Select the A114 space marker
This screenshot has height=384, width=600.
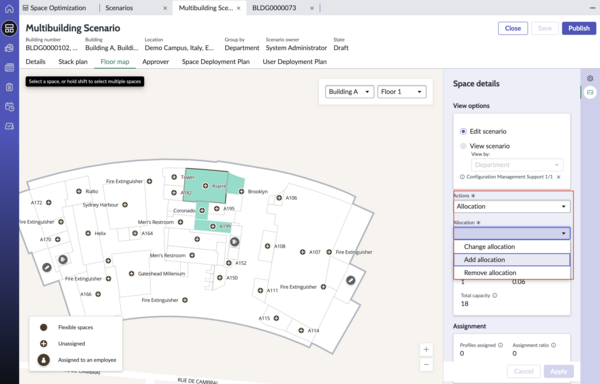[x=301, y=330]
